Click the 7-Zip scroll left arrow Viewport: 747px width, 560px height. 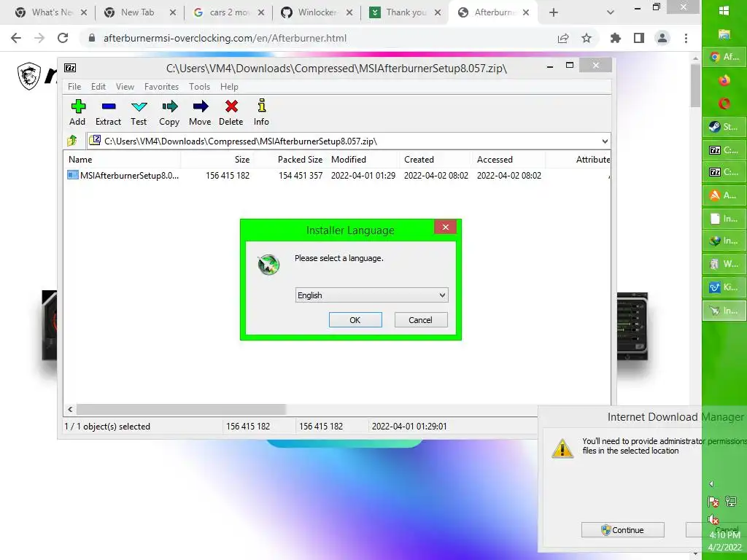coord(71,409)
